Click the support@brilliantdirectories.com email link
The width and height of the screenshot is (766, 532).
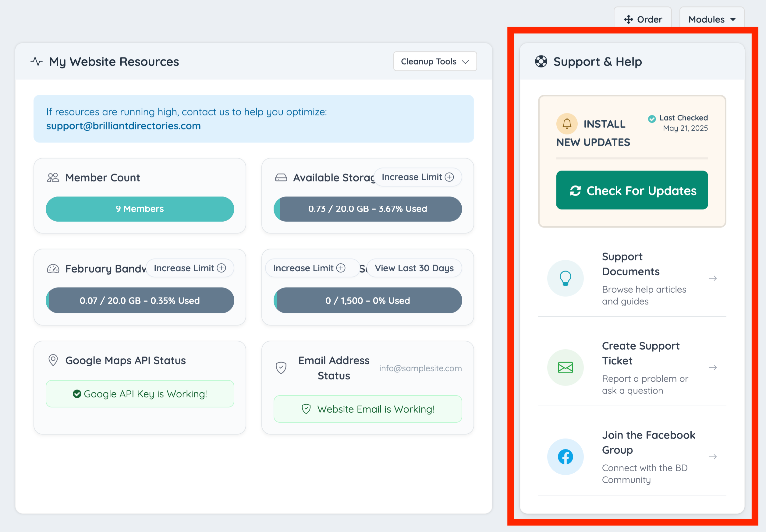pos(123,126)
